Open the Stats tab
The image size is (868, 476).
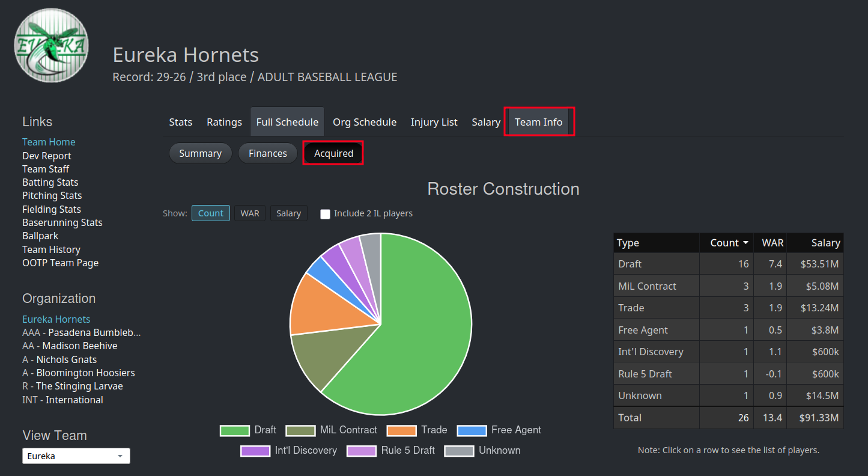[181, 122]
